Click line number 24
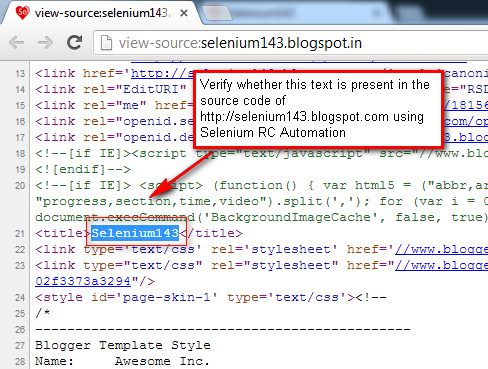Screen dimensions: 488x369 [x=20, y=297]
